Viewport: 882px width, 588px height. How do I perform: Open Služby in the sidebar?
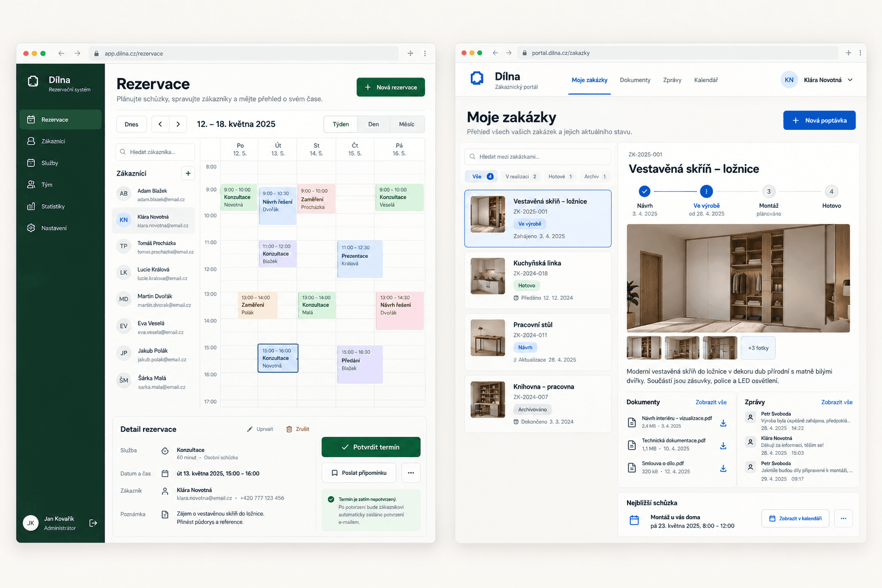[x=60, y=163]
